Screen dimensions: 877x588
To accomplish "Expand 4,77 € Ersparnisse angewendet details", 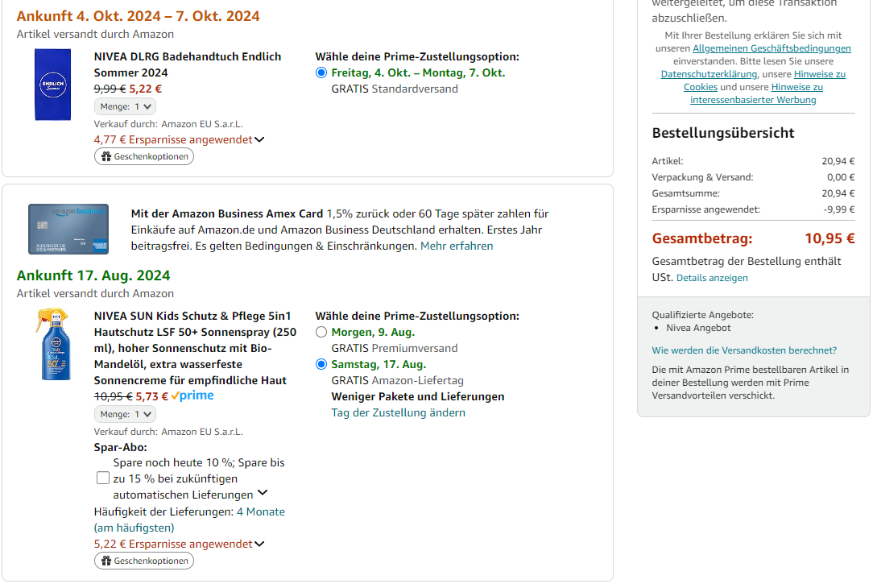I will click(x=179, y=140).
